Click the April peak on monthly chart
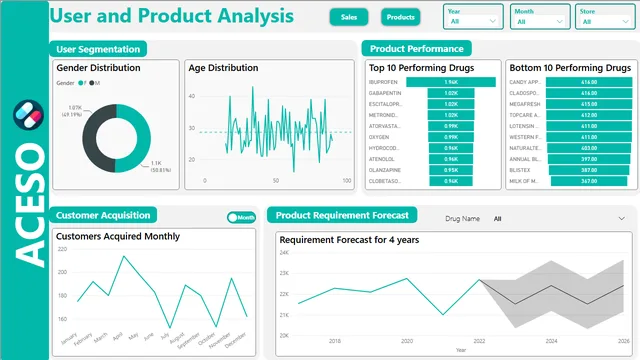 point(124,256)
